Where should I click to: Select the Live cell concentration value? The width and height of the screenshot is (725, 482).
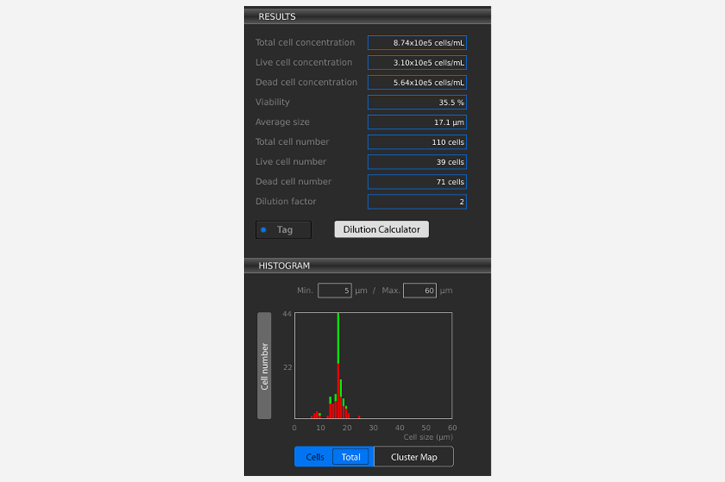click(417, 62)
